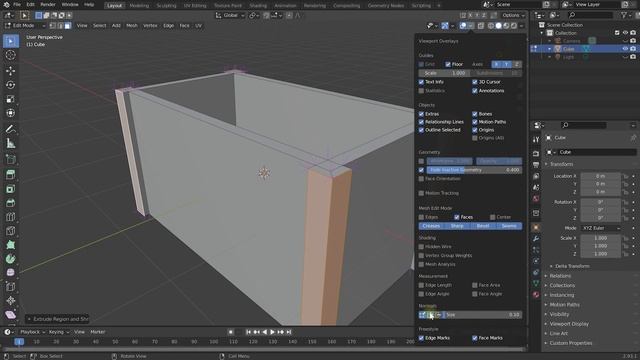Select the Edge Slide tool
Viewport: 640px width, 360px height.
11,286
